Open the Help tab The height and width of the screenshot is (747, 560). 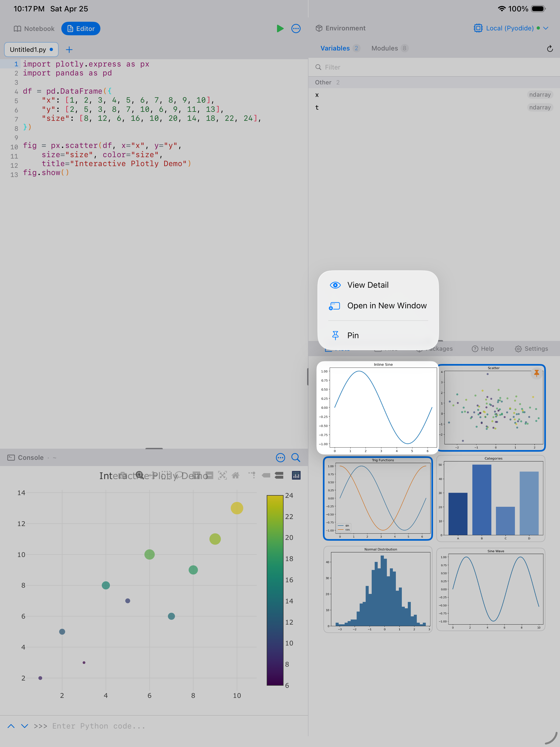[x=483, y=349]
